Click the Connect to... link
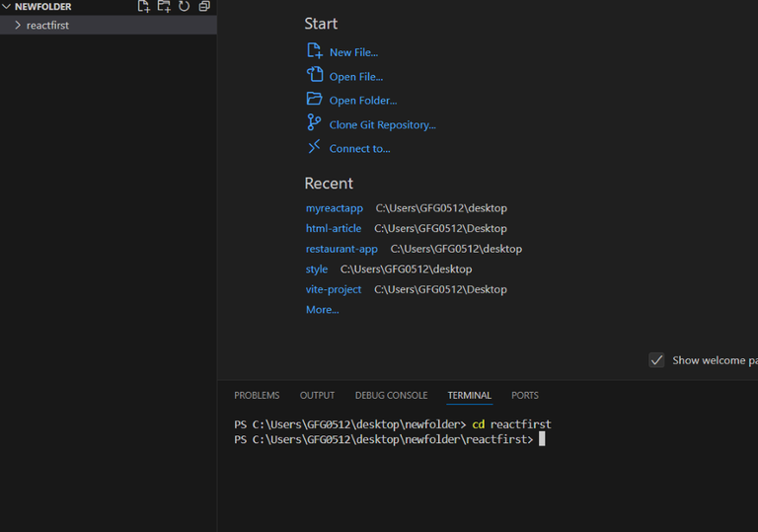The height and width of the screenshot is (532, 758). [x=359, y=149]
